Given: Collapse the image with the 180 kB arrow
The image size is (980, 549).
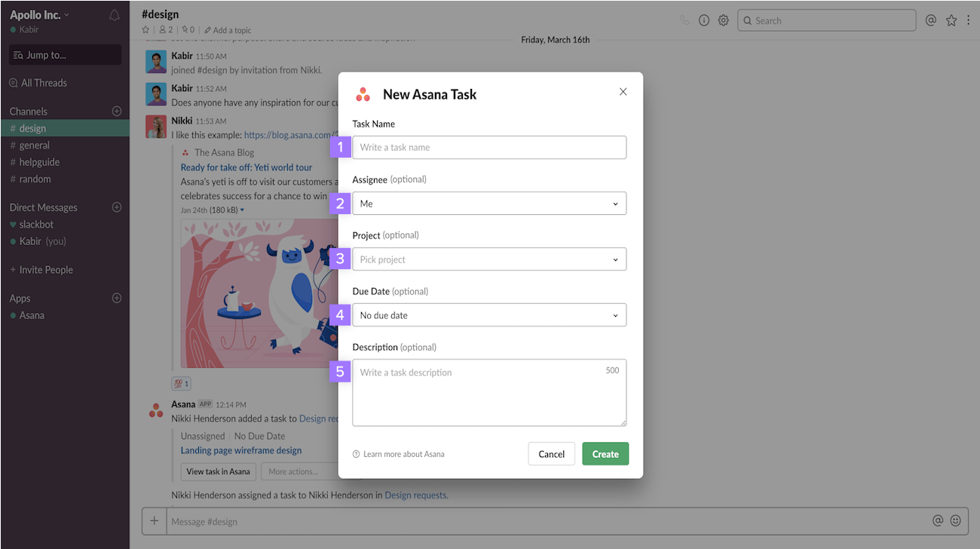Looking at the screenshot, I should [x=242, y=210].
